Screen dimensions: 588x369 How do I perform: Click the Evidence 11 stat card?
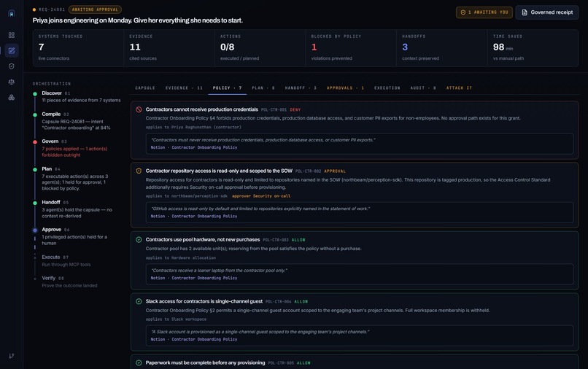[169, 48]
